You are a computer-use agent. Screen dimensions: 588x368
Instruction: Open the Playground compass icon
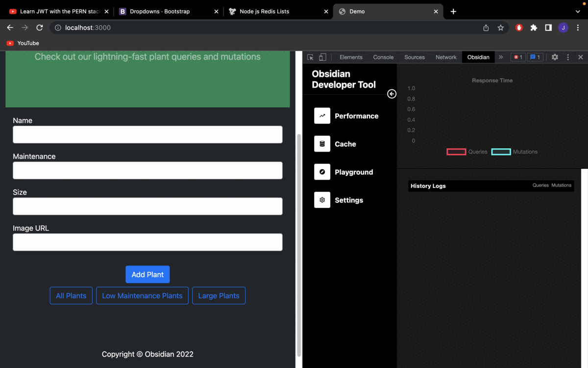coord(322,172)
